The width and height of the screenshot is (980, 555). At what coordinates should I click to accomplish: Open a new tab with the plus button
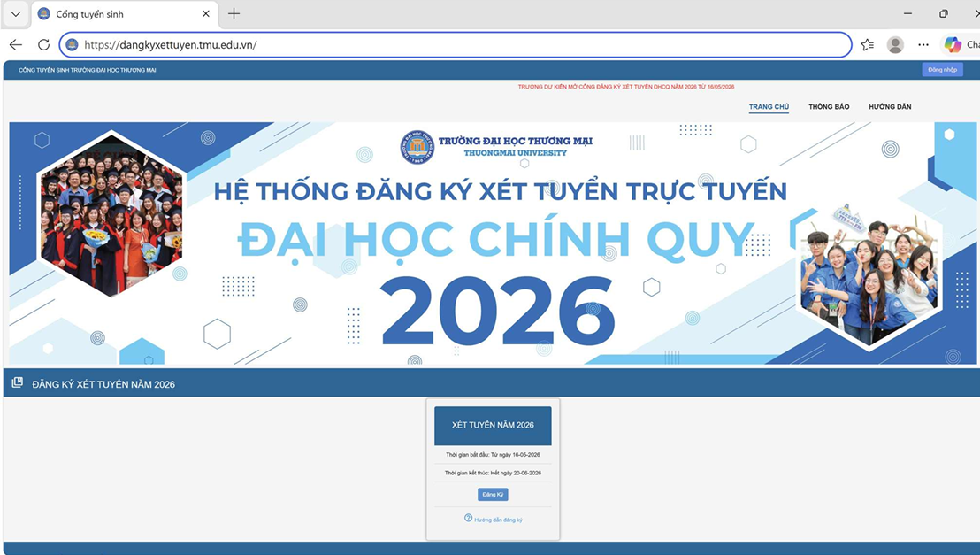(234, 14)
